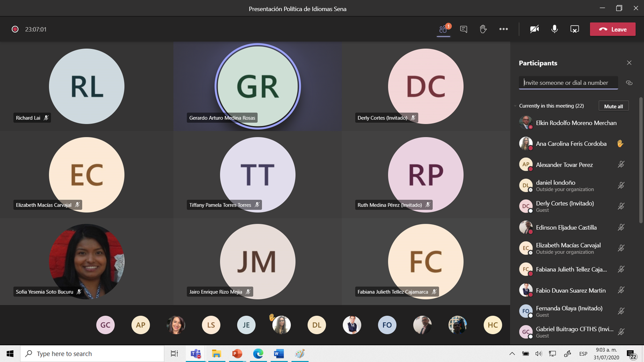
Task: Select the Gerardo Arturo Medina Rosas tile
Action: pyautogui.click(x=258, y=87)
